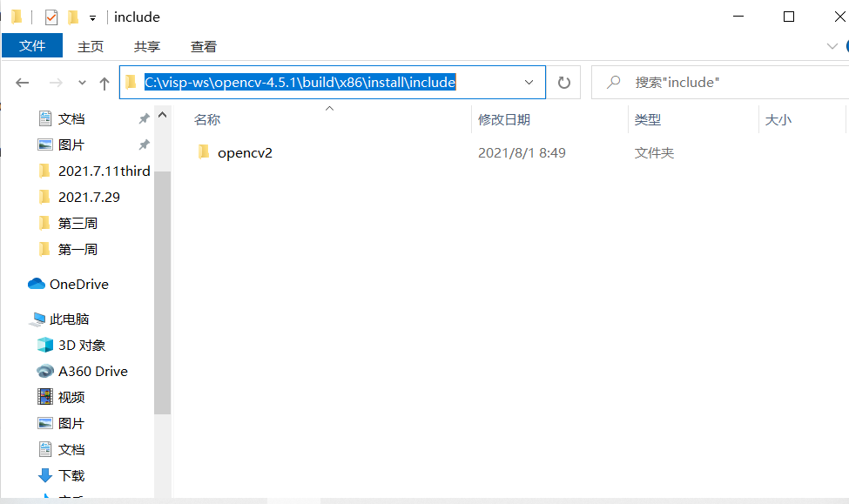The image size is (849, 504).
Task: Sort by the 大小 column header
Action: point(778,119)
